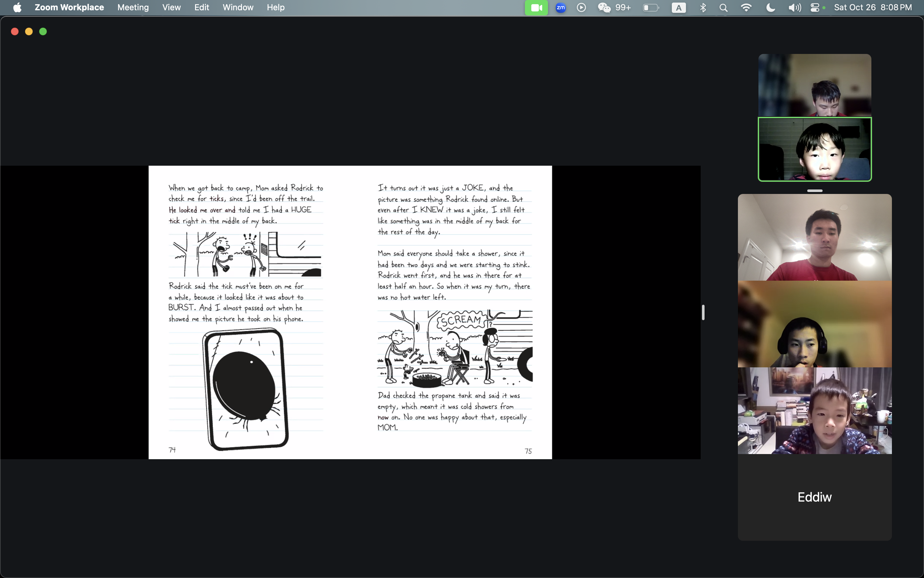Click the blue Zoom menu bar icon
The width and height of the screenshot is (924, 578).
tap(560, 8)
